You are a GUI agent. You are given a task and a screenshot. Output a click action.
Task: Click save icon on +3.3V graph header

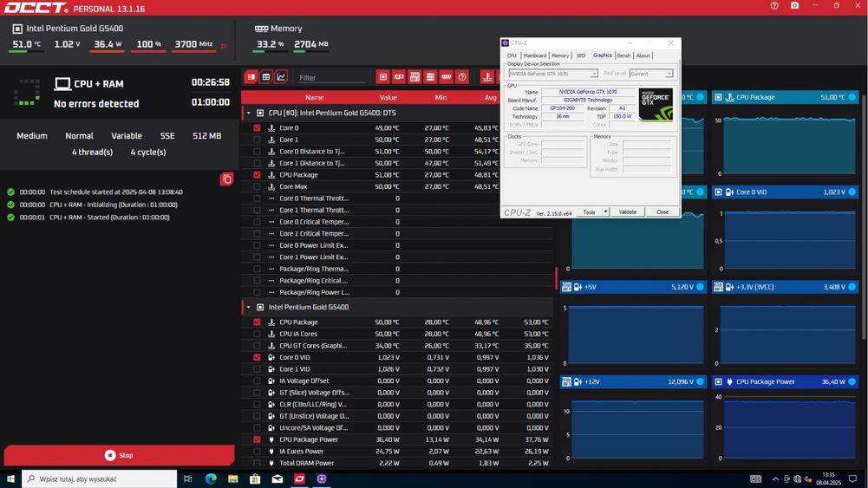pyautogui.click(x=718, y=287)
